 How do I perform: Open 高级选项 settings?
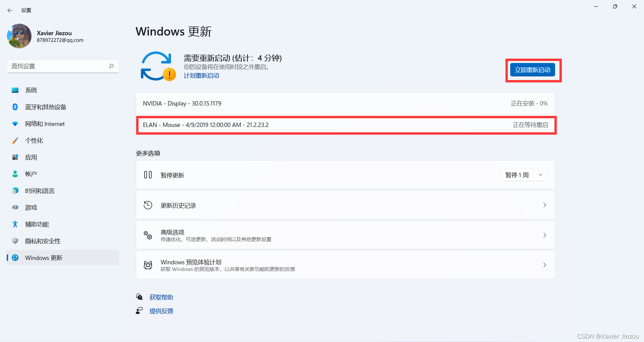click(x=345, y=235)
